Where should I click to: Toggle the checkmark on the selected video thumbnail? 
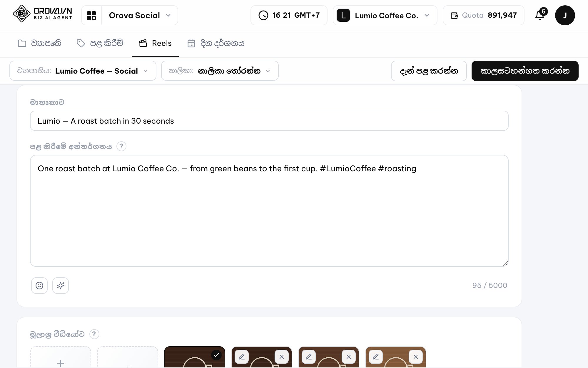pyautogui.click(x=216, y=355)
